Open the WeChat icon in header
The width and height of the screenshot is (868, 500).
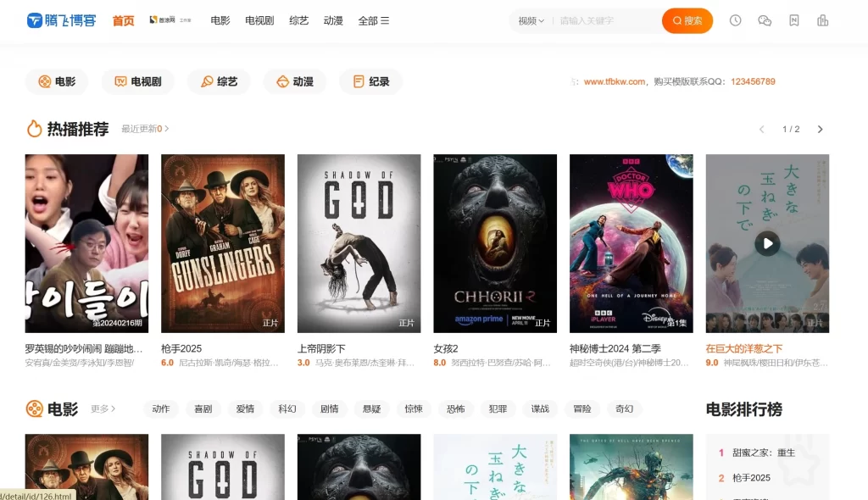coord(765,20)
